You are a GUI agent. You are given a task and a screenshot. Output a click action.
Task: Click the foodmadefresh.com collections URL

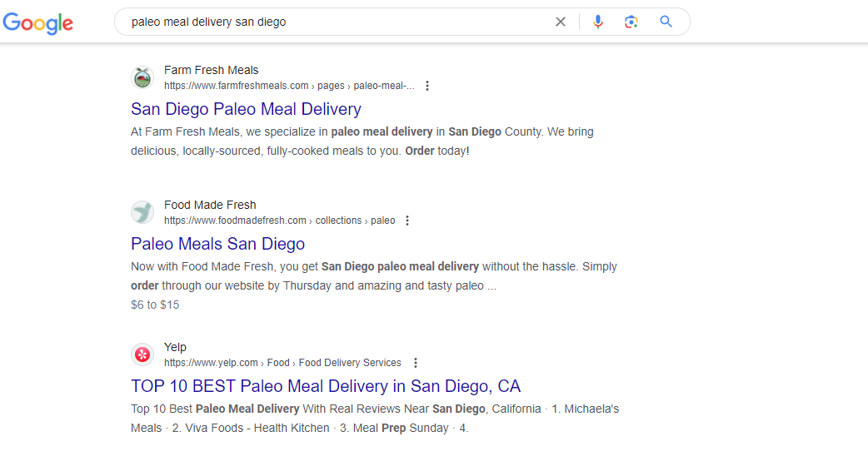point(279,221)
